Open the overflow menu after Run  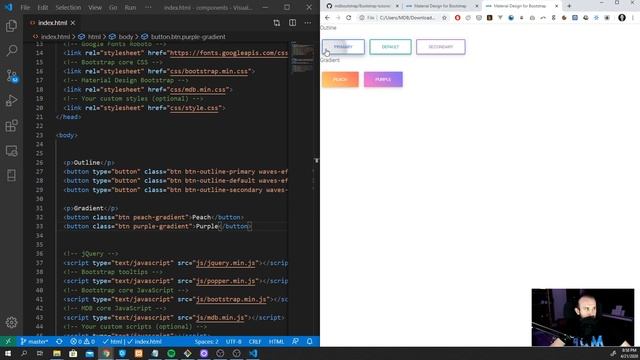point(148,7)
